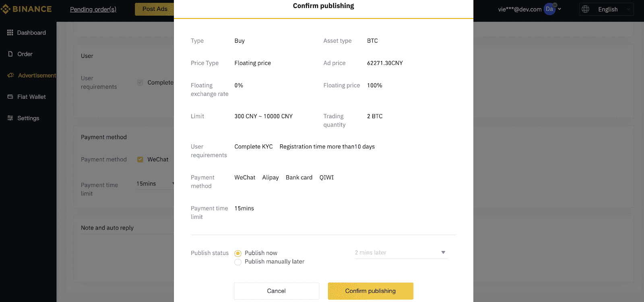The height and width of the screenshot is (302, 644).
Task: Click the Advertisement megaphone icon
Action: [x=11, y=75]
